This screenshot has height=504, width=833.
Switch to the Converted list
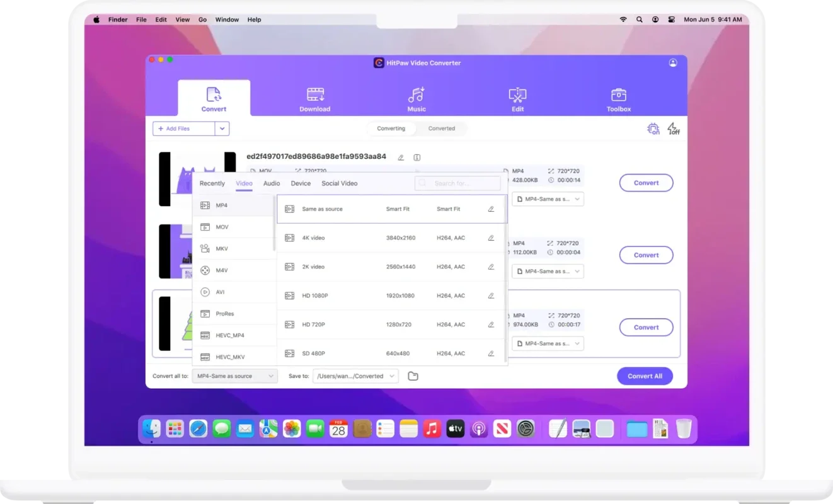coord(442,129)
